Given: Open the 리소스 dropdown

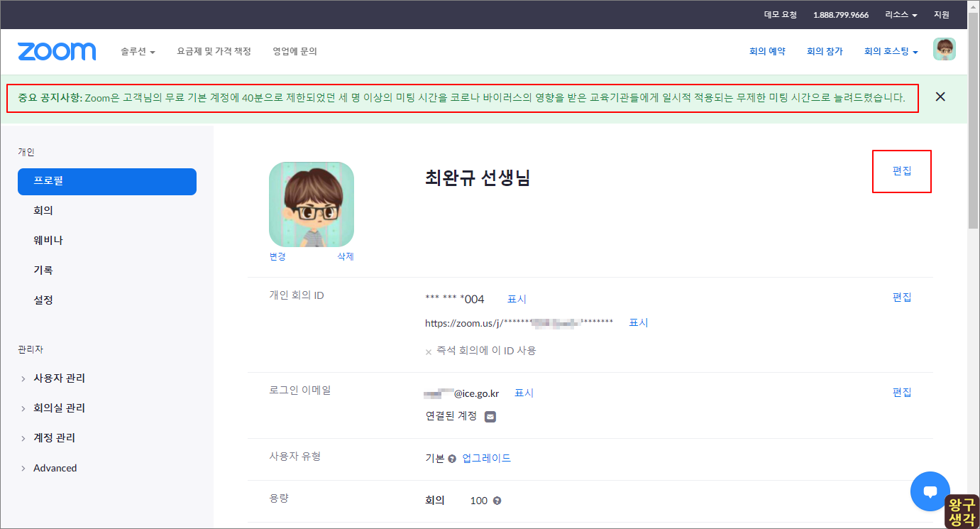Looking at the screenshot, I should click(901, 15).
